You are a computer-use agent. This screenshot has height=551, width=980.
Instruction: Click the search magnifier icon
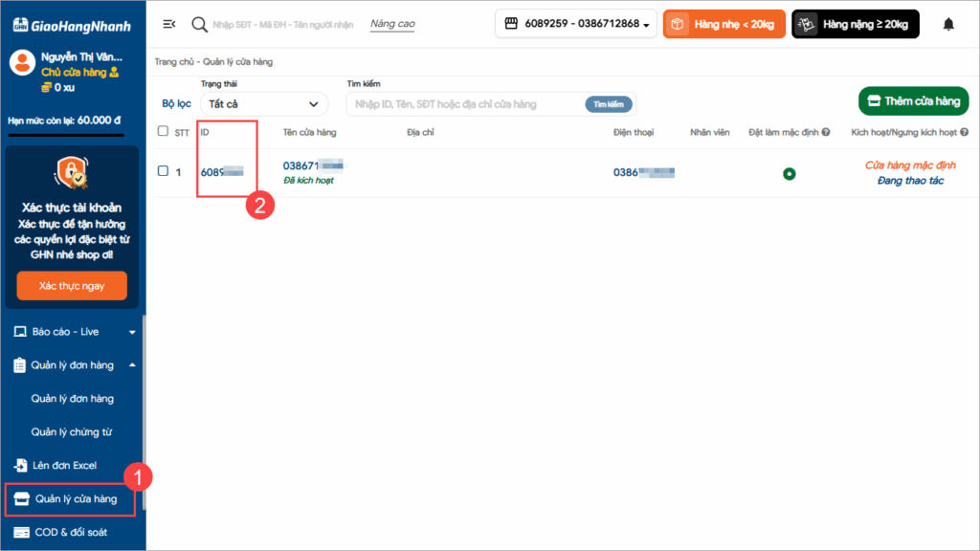tap(200, 24)
